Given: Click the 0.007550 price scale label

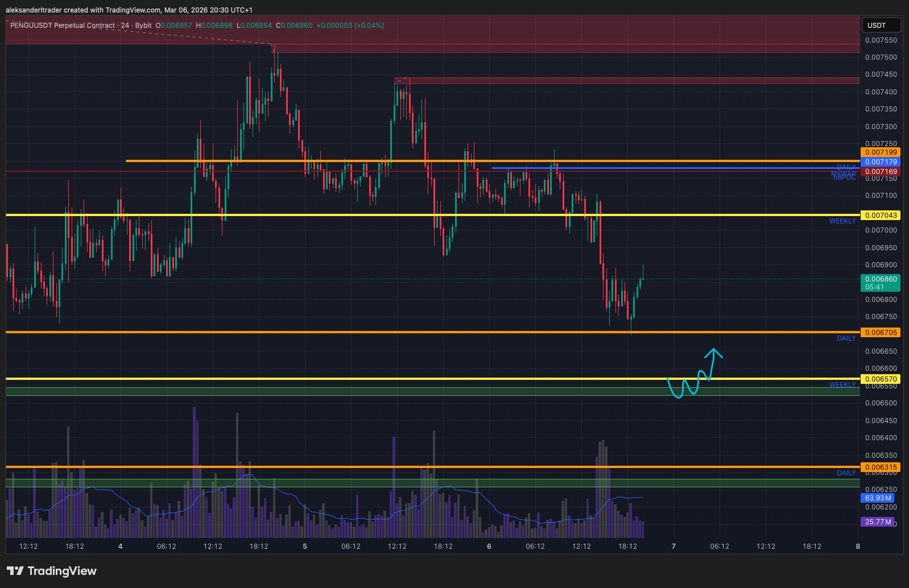Looking at the screenshot, I should [x=881, y=40].
